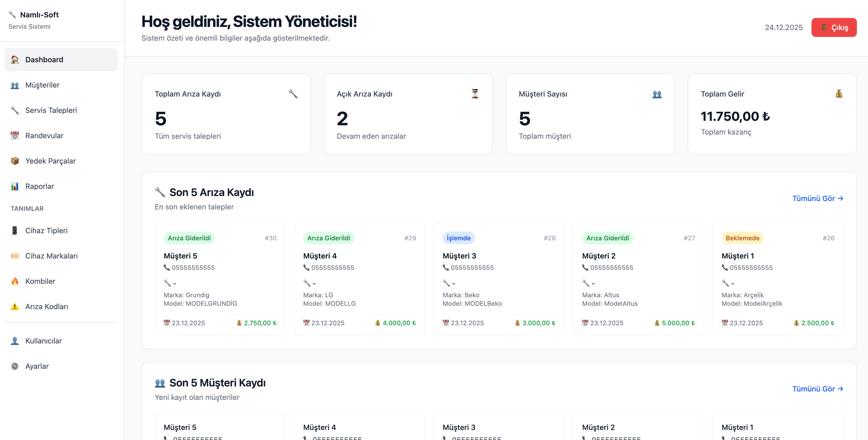Click Müşteri 5 name in fault records
868x440 pixels.
click(x=181, y=256)
